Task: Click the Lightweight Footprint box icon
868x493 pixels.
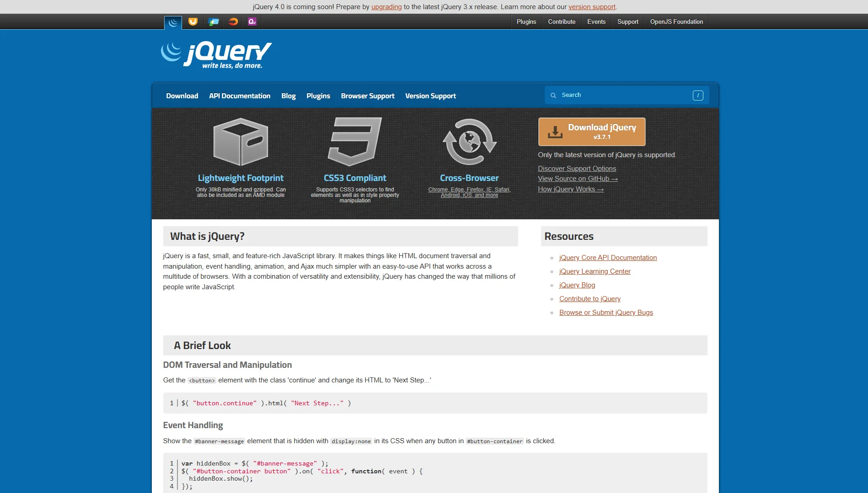Action: (x=241, y=142)
